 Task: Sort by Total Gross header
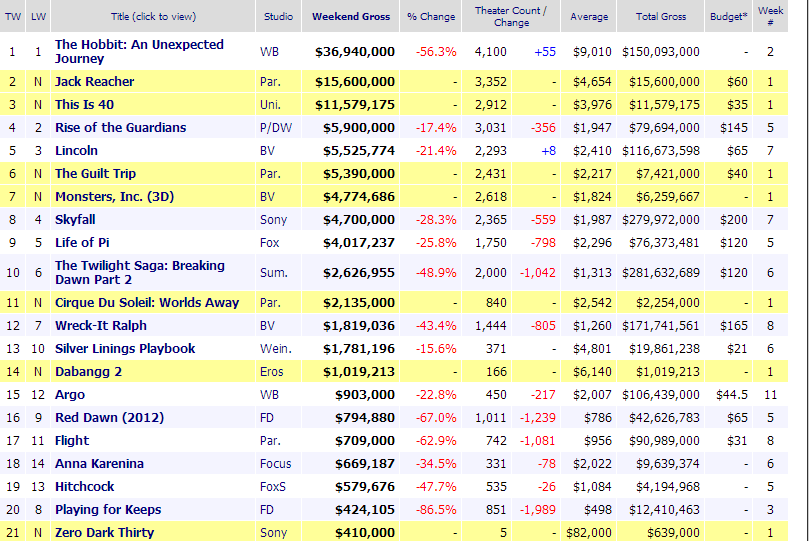(661, 17)
